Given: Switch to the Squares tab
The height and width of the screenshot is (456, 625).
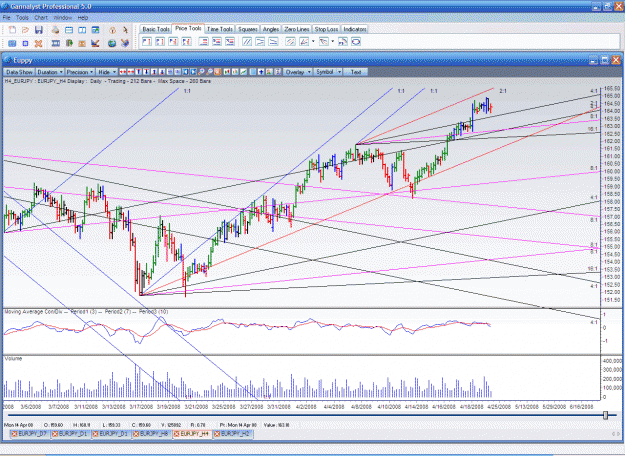Looking at the screenshot, I should [x=248, y=29].
